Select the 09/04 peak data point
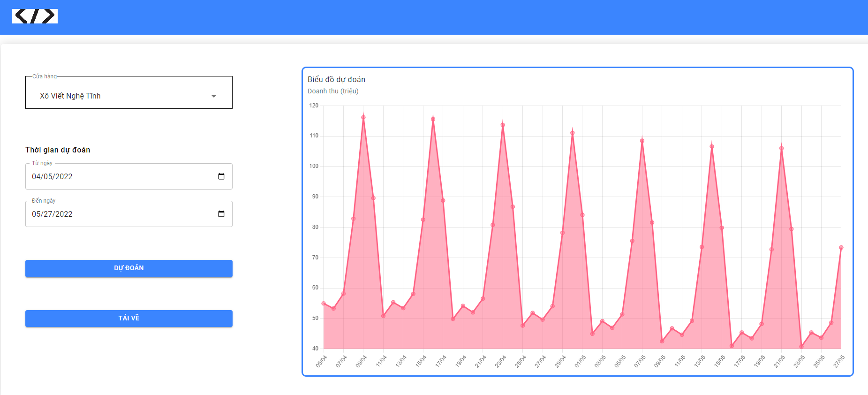This screenshot has height=395, width=868. pos(363,117)
